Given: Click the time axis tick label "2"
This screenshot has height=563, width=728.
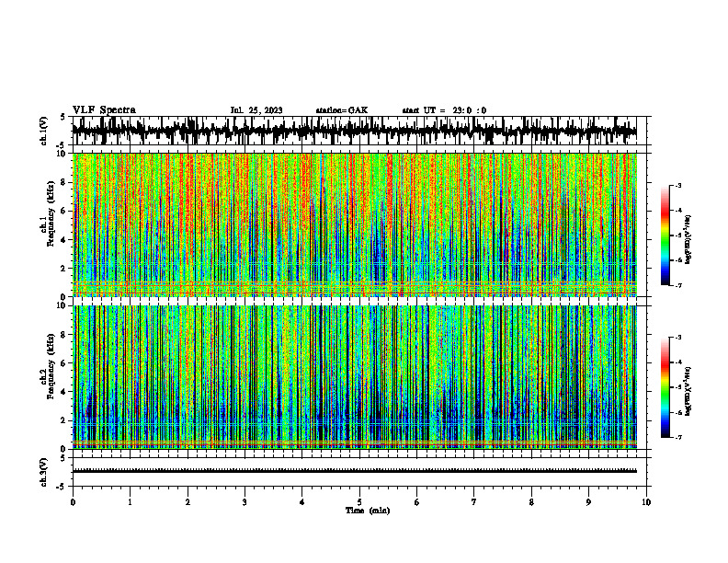Looking at the screenshot, I should (x=188, y=502).
